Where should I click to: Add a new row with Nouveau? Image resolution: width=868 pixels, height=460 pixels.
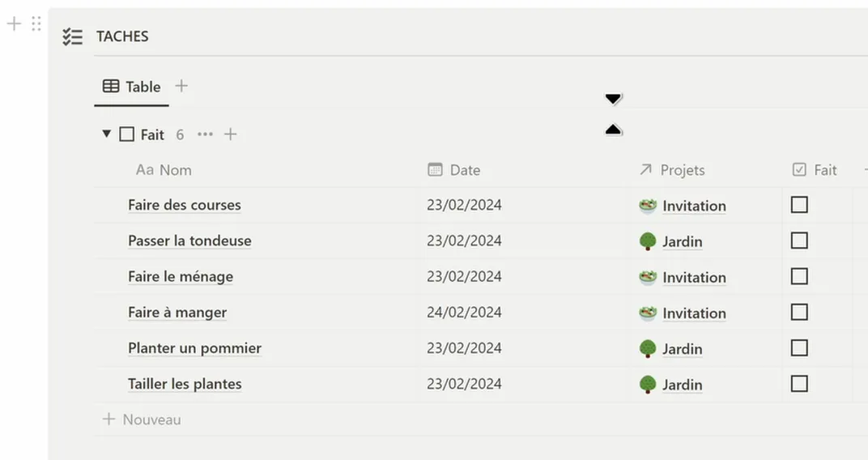[142, 420]
